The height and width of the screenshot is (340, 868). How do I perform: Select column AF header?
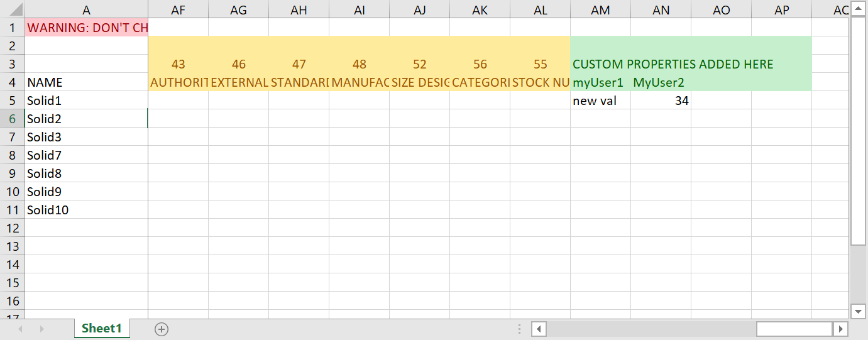pyautogui.click(x=178, y=10)
